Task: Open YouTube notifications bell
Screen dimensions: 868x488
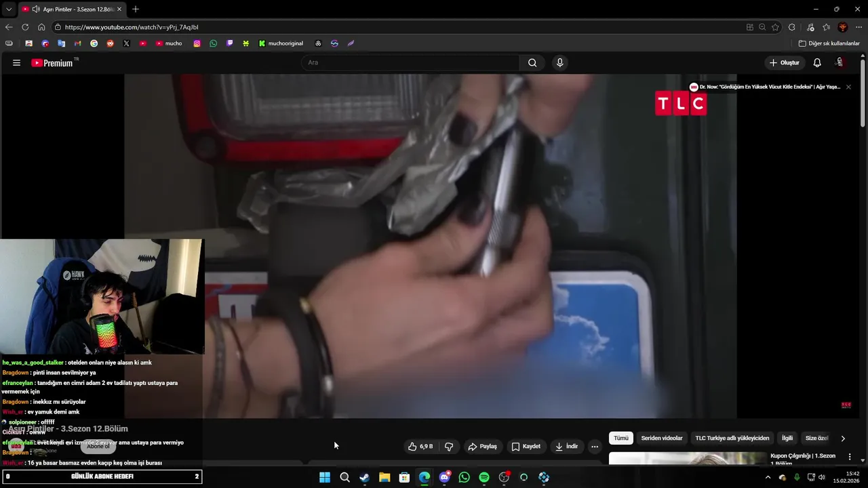Action: point(817,62)
